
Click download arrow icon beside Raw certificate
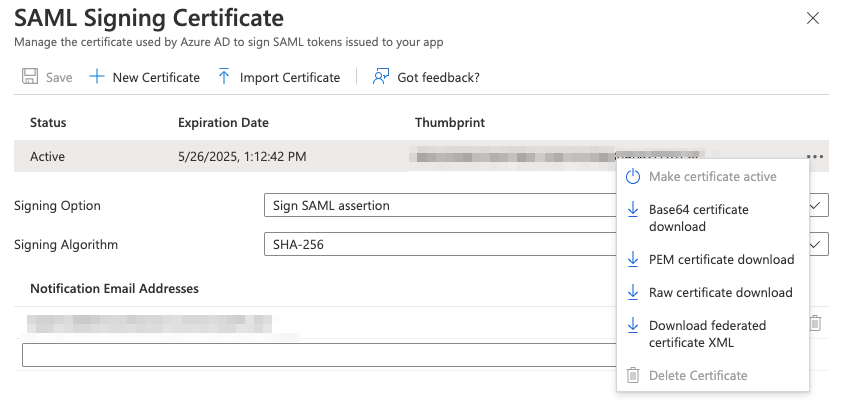coord(633,292)
